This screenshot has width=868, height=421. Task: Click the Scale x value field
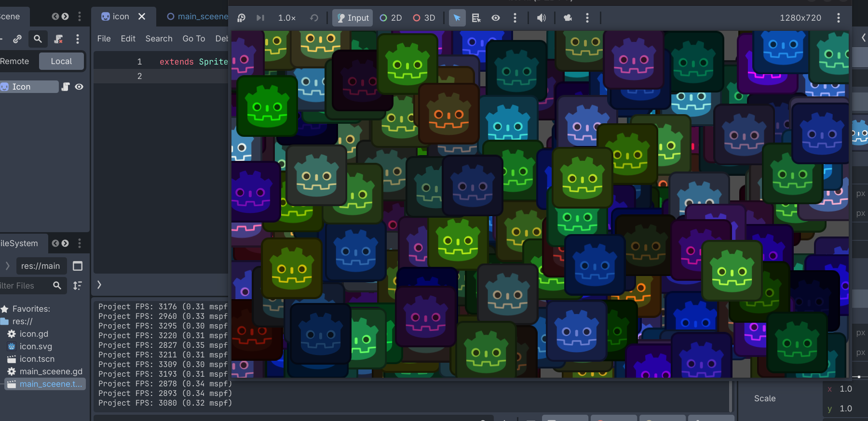846,389
